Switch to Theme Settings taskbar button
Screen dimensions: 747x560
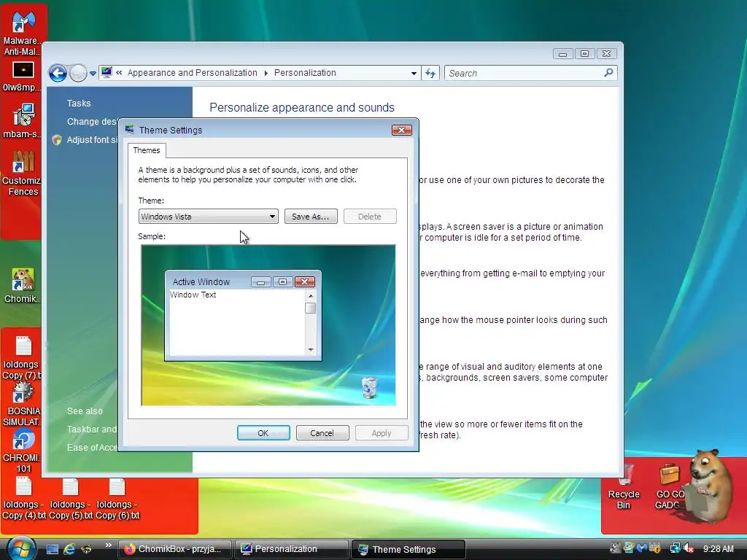[x=408, y=549]
